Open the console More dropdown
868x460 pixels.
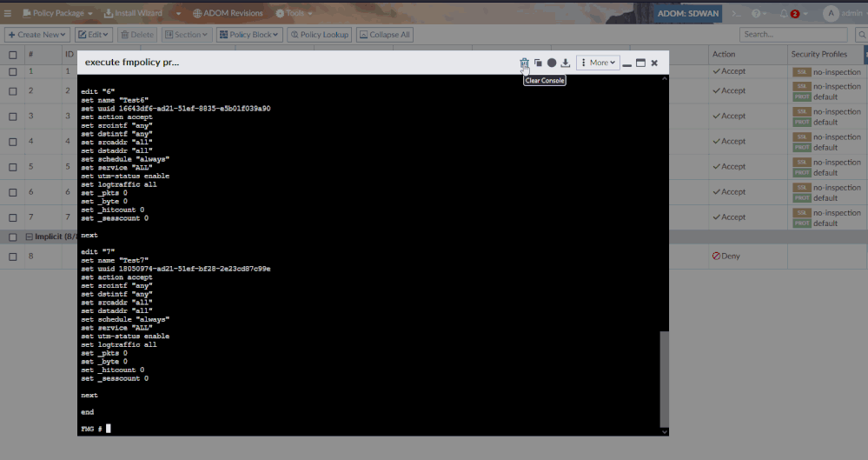pos(598,63)
